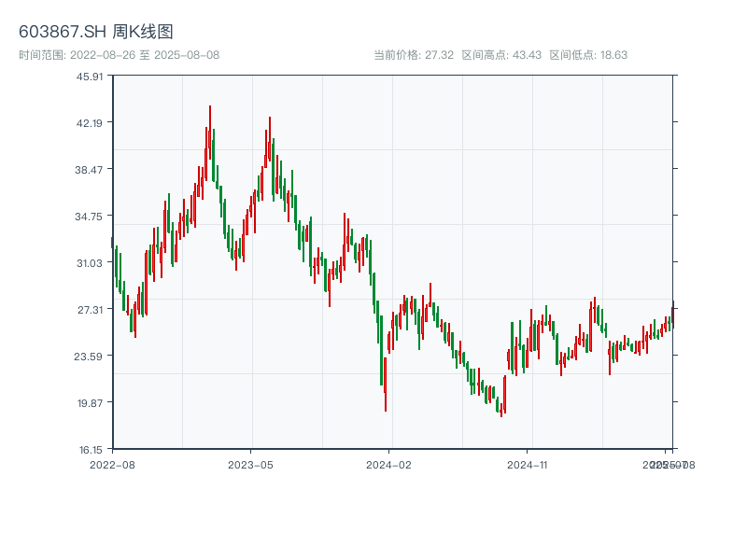Click the y-axis label 27.31
Viewport: 747px width, 560px height.
click(90, 310)
